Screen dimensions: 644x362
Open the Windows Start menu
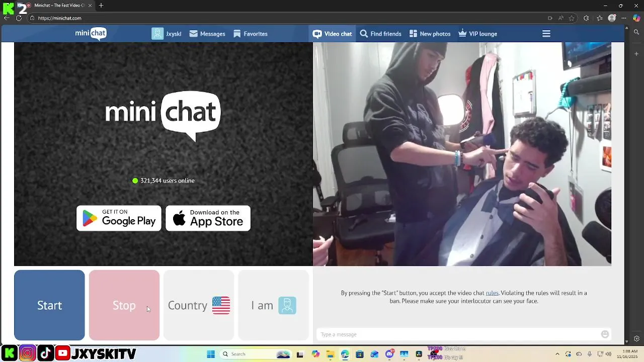click(211, 354)
